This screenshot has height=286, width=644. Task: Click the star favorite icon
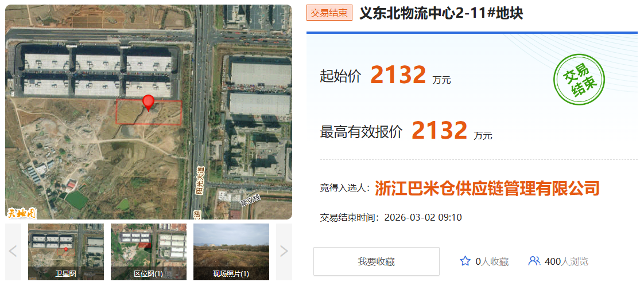click(465, 261)
